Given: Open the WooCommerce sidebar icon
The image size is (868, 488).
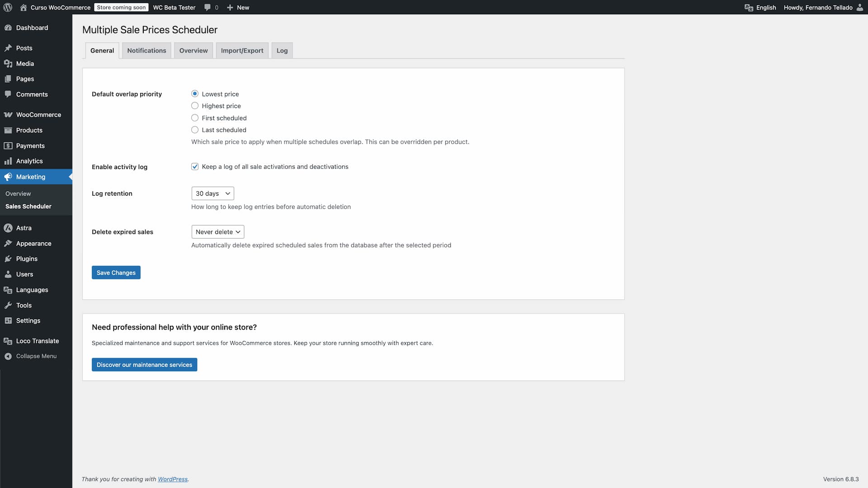Looking at the screenshot, I should (x=8, y=114).
